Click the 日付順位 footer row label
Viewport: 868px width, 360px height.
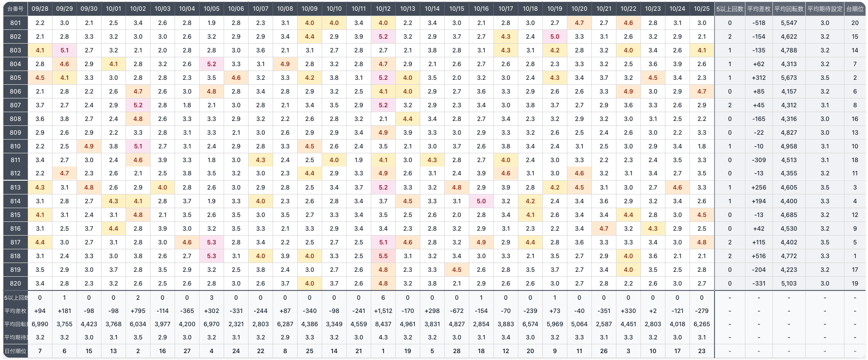[x=15, y=351]
